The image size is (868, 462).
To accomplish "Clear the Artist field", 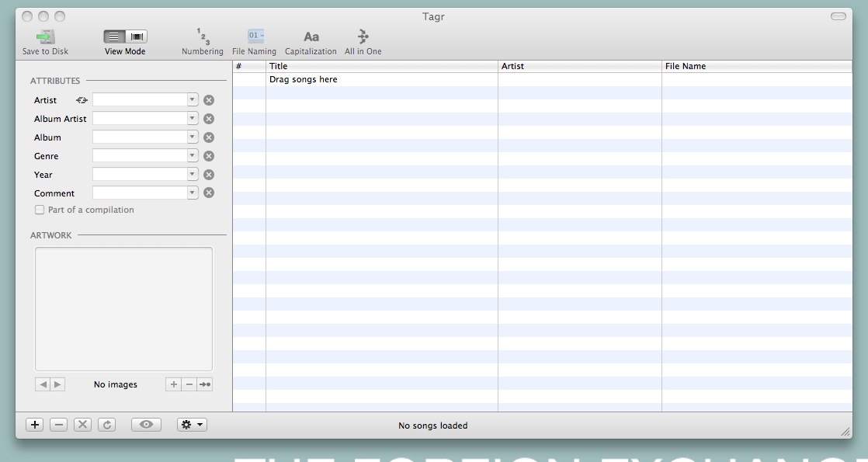I will pyautogui.click(x=209, y=100).
